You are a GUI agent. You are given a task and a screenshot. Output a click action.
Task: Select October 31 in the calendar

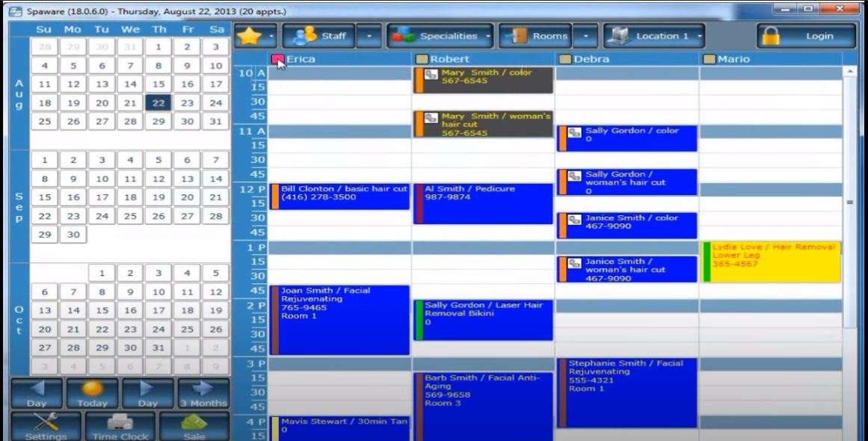(x=159, y=348)
